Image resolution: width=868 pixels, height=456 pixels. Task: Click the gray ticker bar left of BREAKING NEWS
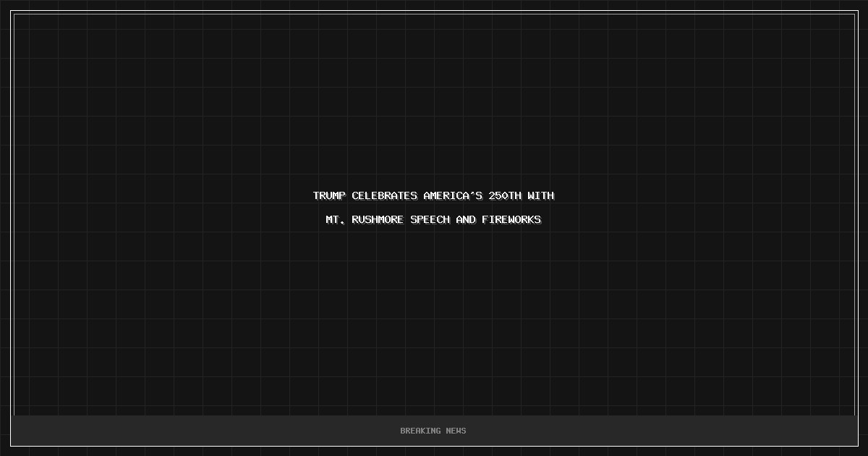click(x=206, y=431)
